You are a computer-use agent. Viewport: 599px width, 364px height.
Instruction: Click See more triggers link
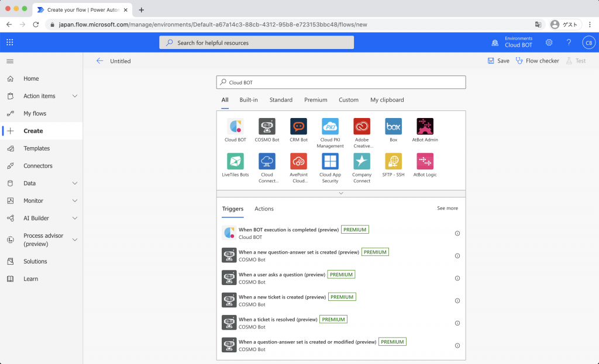447,209
